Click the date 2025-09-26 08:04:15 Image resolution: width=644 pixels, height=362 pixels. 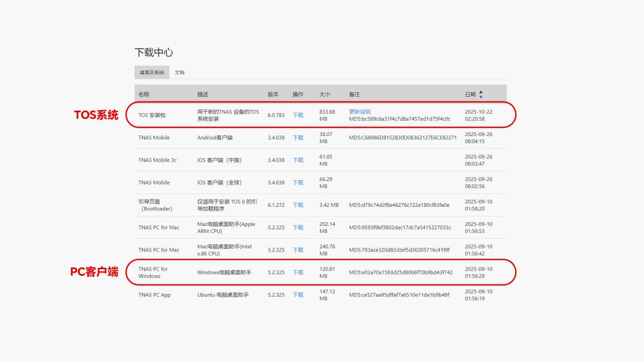coord(478,138)
